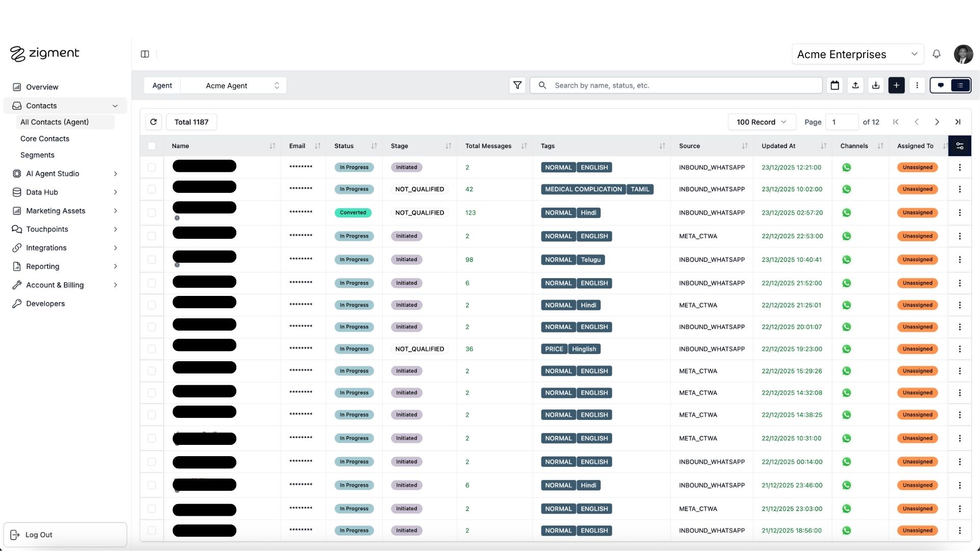This screenshot has height=551, width=980.
Task: Click the add contact plus button
Action: pos(896,85)
